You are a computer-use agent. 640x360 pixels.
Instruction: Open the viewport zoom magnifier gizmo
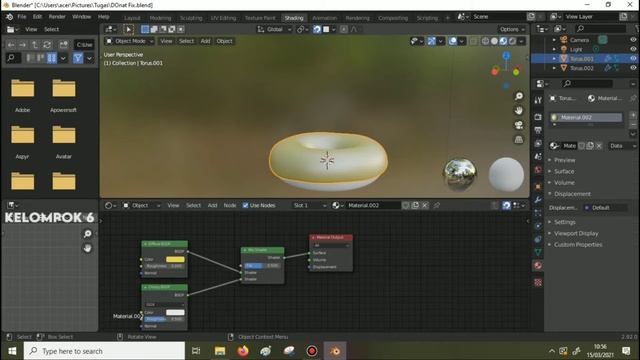coord(519,96)
